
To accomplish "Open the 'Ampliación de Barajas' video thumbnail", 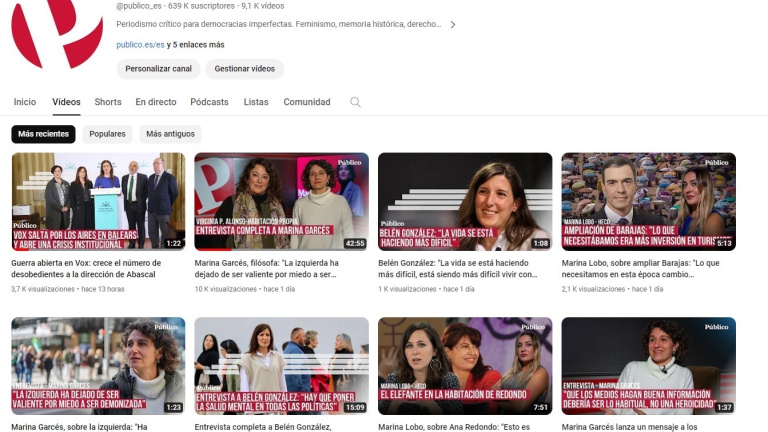I will (648, 201).
